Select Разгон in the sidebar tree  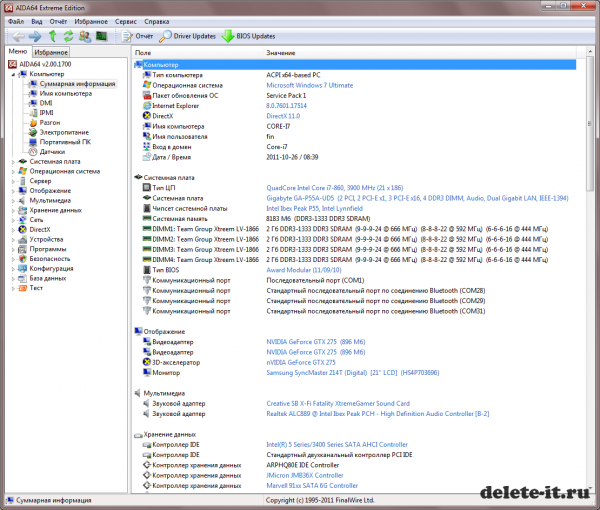pyautogui.click(x=50, y=122)
